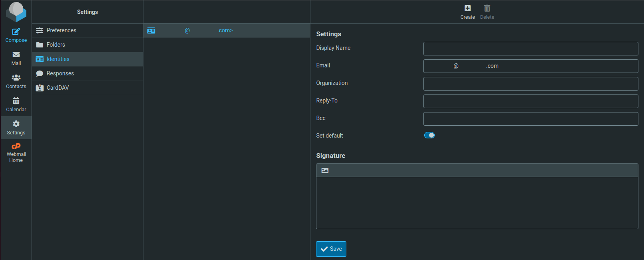Screen dimensions: 644x260
Task: Toggle the Set default switch
Action: (x=429, y=136)
